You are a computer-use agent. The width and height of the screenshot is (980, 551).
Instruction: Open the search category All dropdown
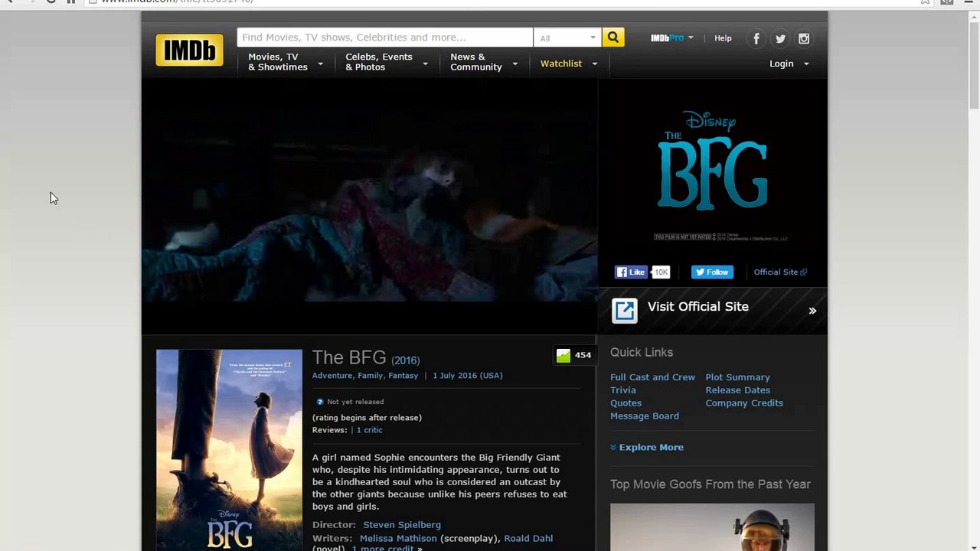pyautogui.click(x=567, y=37)
